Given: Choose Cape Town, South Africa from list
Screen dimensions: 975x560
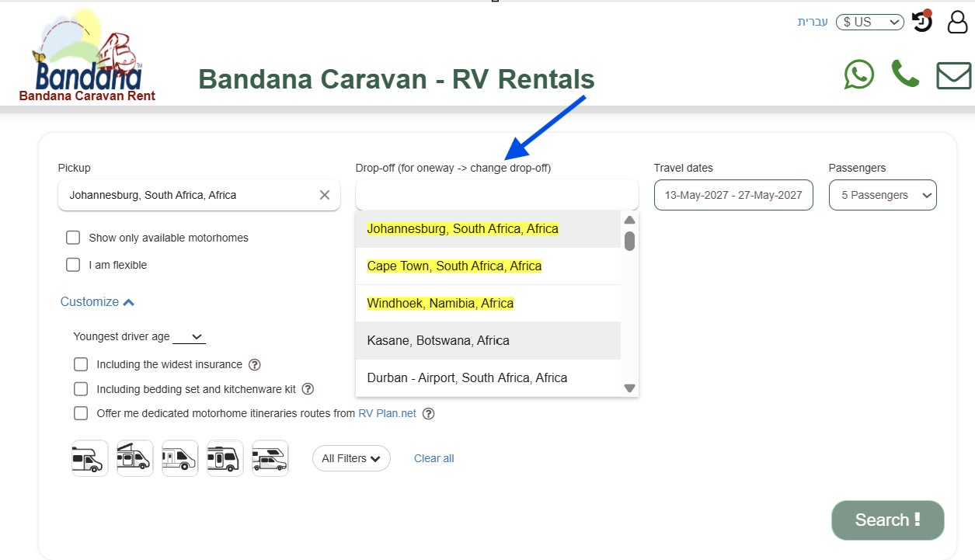Looking at the screenshot, I should click(454, 266).
